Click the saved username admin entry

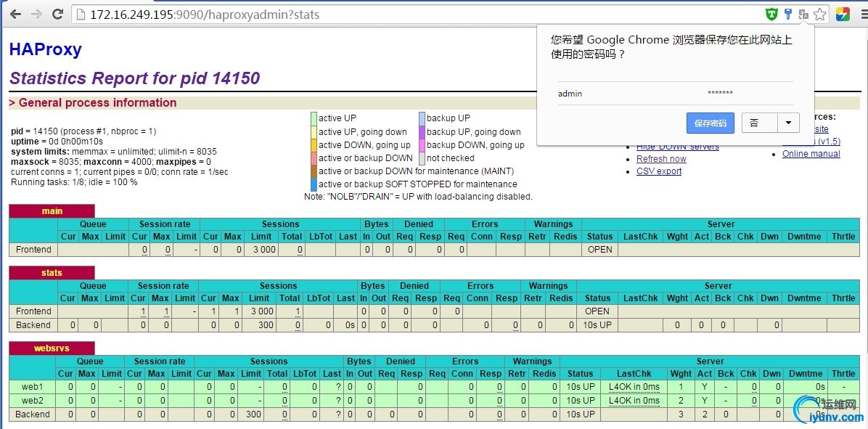click(x=570, y=94)
